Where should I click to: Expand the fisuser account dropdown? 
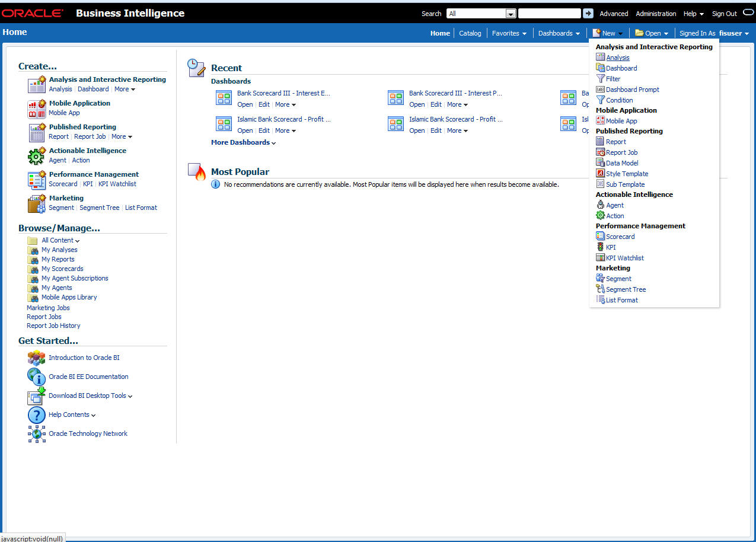(734, 33)
